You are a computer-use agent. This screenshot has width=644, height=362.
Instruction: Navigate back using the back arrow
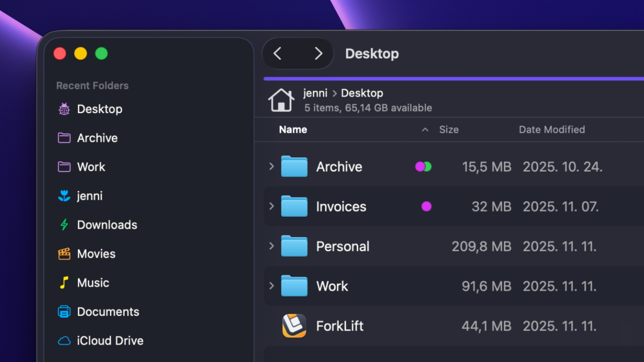(277, 54)
